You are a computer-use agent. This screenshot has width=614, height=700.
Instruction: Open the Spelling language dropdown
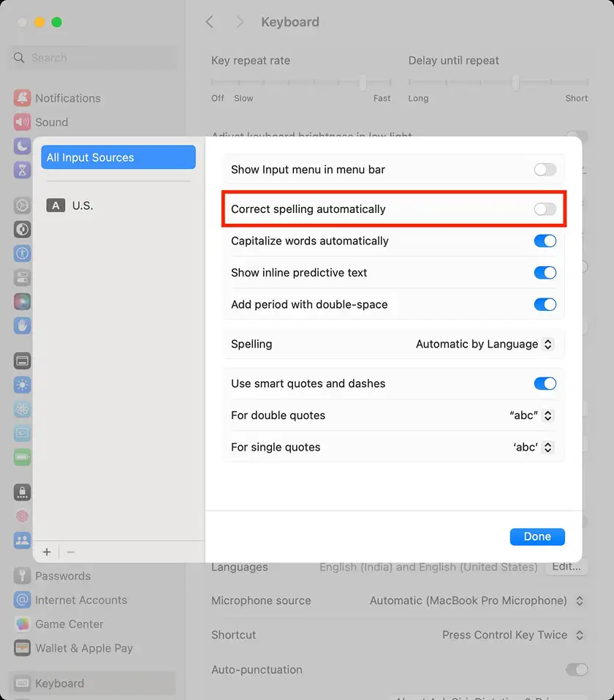[484, 344]
